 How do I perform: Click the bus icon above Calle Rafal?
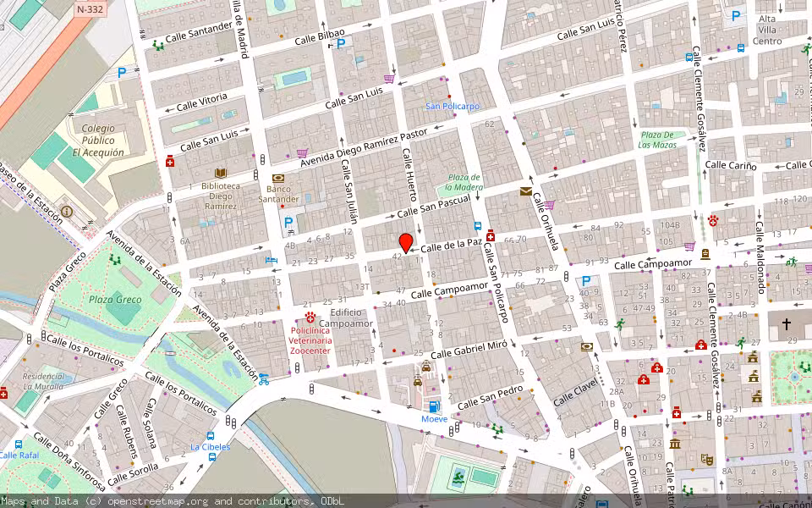pos(19,444)
